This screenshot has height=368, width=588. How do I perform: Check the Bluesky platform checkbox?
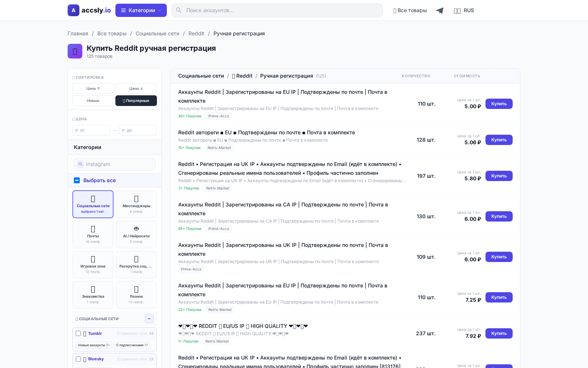[x=78, y=359]
